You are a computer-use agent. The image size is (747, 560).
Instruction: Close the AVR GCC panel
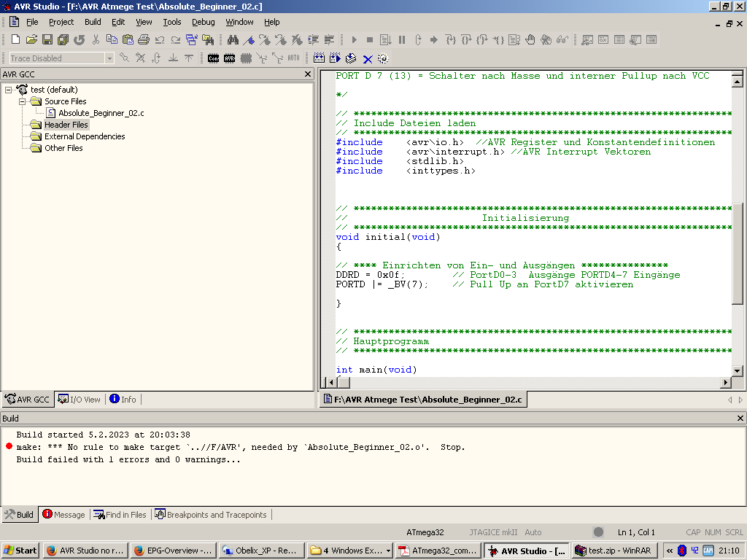point(308,74)
